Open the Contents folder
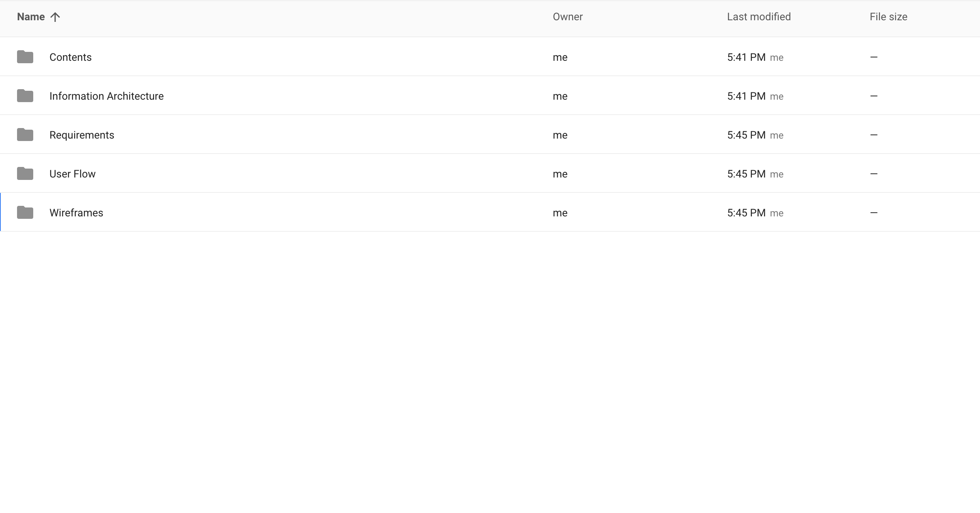The width and height of the screenshot is (980, 513). pos(71,57)
